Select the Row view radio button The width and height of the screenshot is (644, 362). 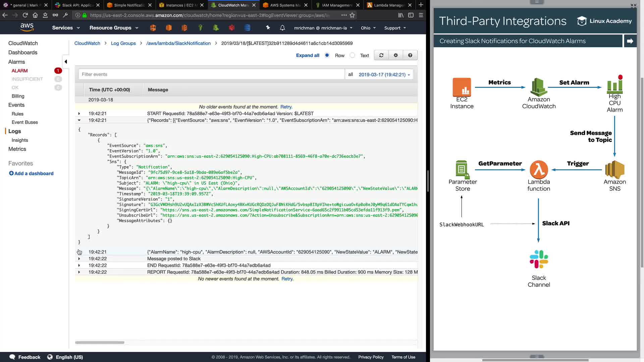pyautogui.click(x=327, y=55)
